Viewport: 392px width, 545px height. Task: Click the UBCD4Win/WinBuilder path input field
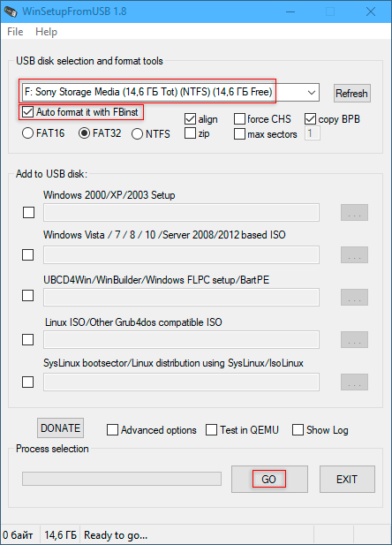click(x=181, y=297)
